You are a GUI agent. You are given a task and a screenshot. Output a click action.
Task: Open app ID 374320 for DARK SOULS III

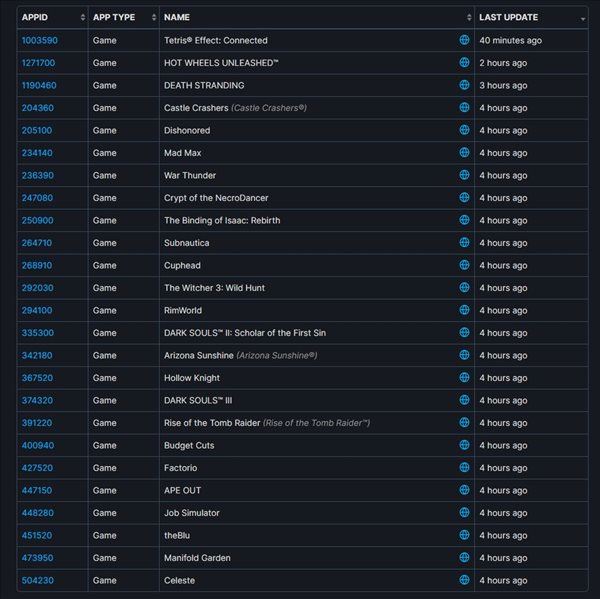37,400
